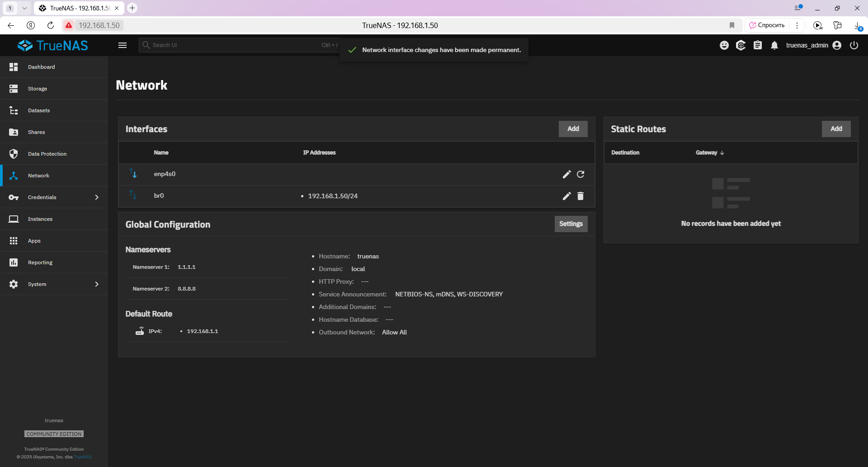The image size is (868, 467).
Task: Close the TrueNAS browser tab
Action: coord(117,8)
